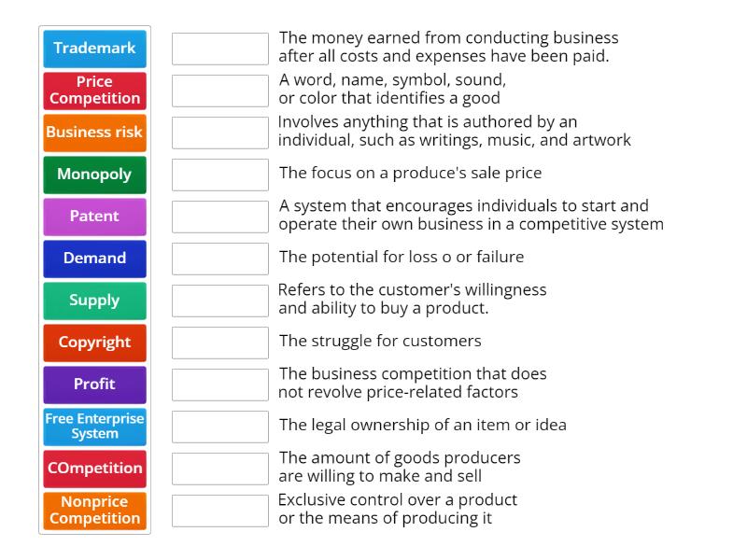Pick the purple Profit tile
Image resolution: width=747 pixels, height=560 pixels.
coord(94,385)
